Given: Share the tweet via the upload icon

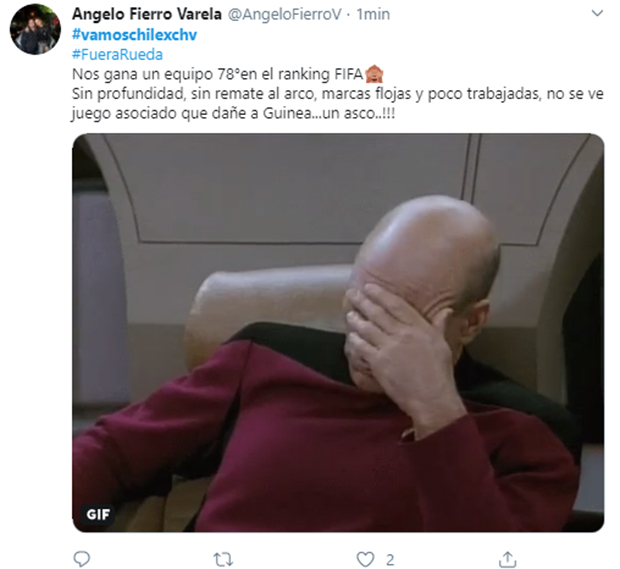Looking at the screenshot, I should (x=508, y=559).
